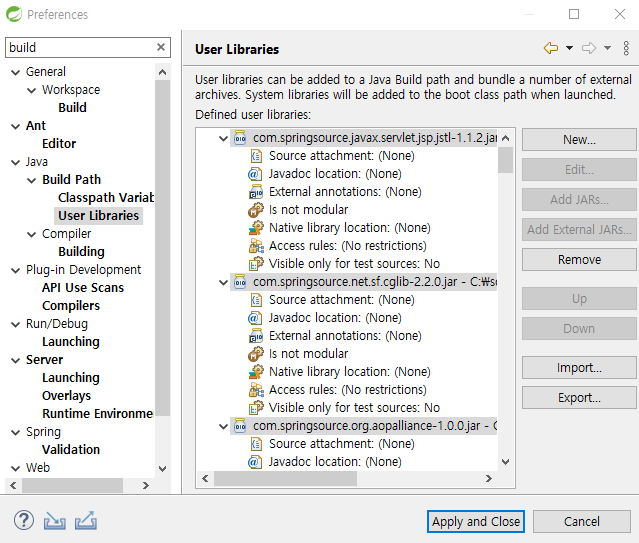The height and width of the screenshot is (543, 639).
Task: Click Access rules icon under jstl jar
Action: point(256,246)
